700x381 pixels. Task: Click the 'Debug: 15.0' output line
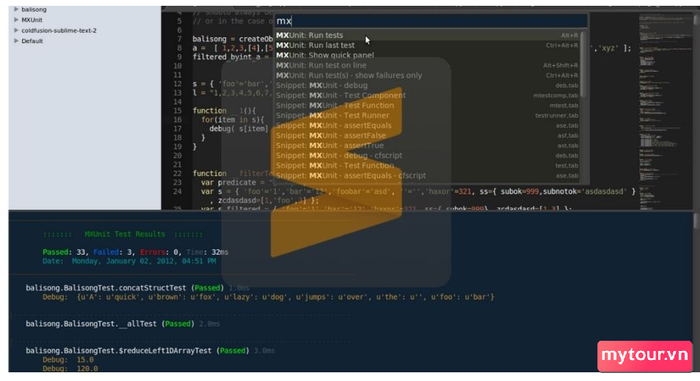[68, 360]
